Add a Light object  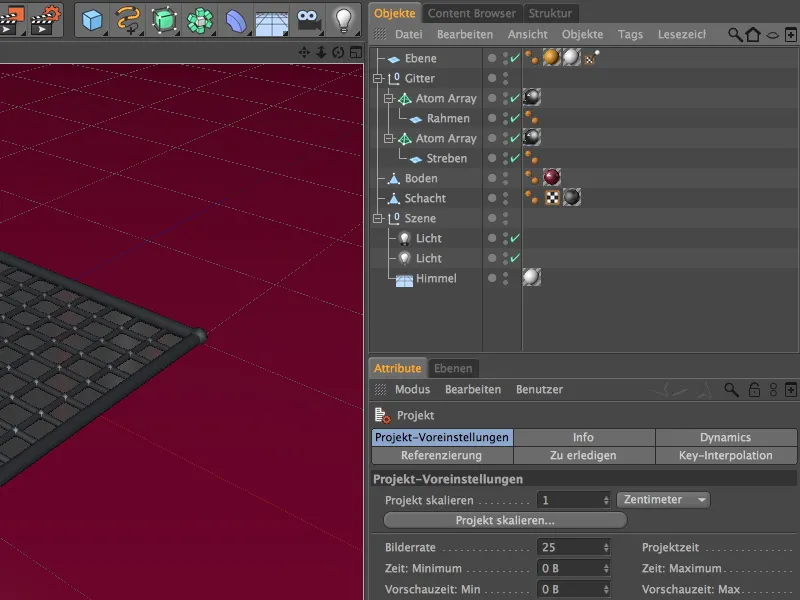(344, 20)
